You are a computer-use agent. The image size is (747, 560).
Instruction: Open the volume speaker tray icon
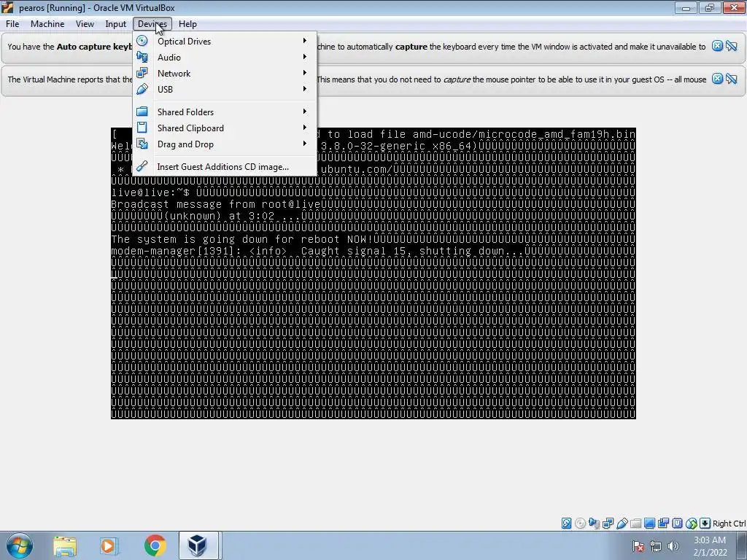click(673, 546)
